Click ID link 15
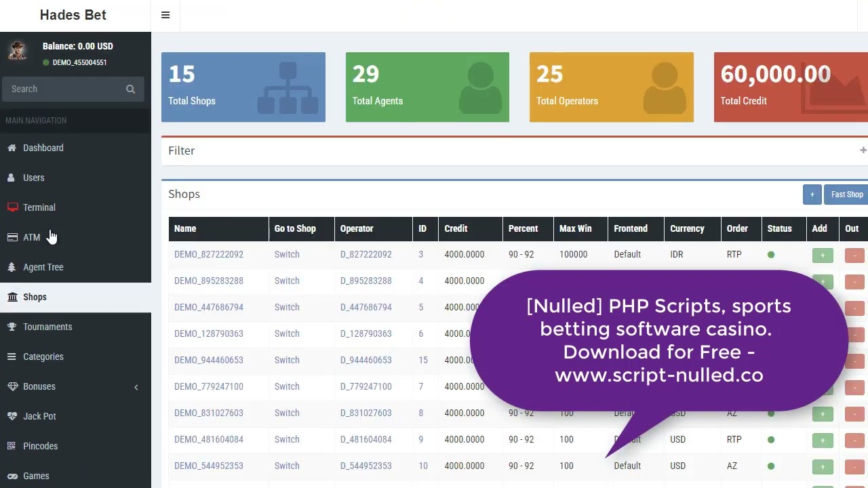The image size is (868, 488). 423,360
